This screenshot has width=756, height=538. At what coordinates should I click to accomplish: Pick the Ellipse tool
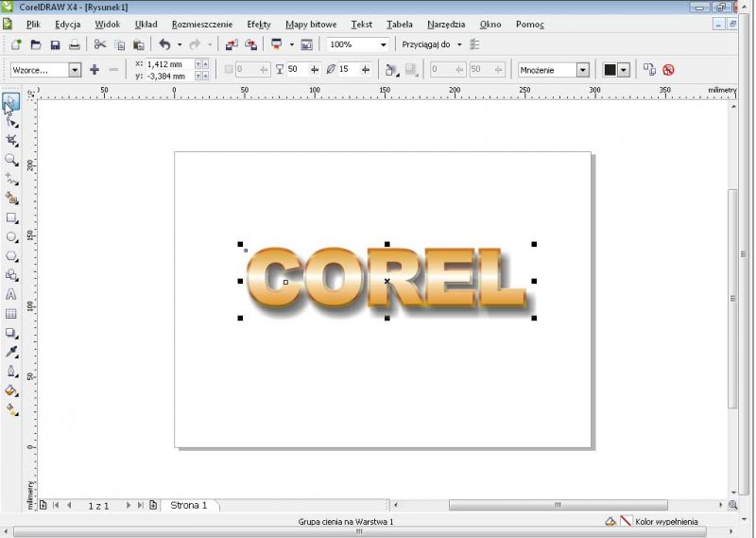tap(11, 236)
